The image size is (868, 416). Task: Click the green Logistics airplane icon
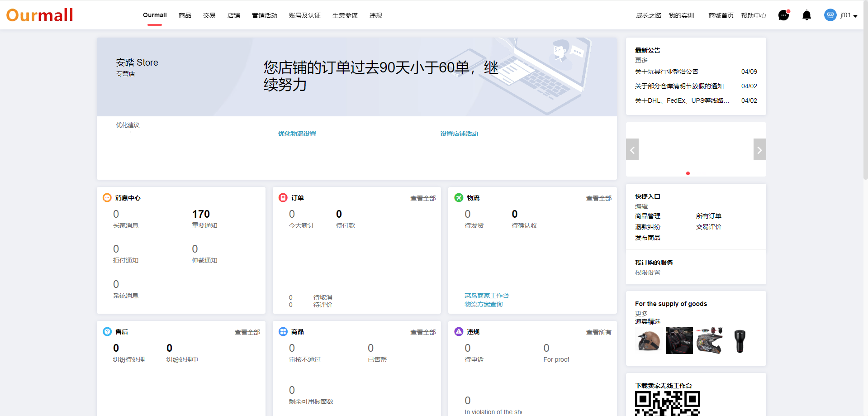[459, 198]
